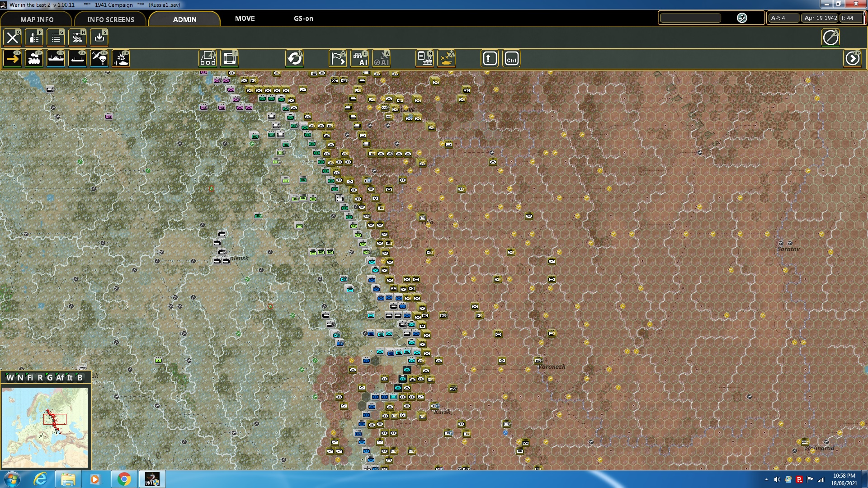Select amphibious transport mode (F4)

pyautogui.click(x=77, y=58)
